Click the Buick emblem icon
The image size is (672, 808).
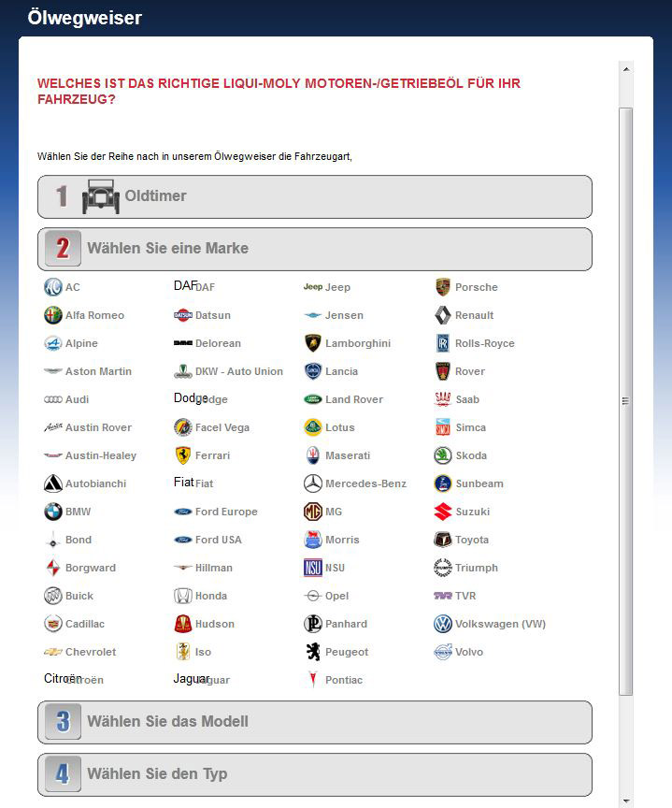click(x=53, y=596)
